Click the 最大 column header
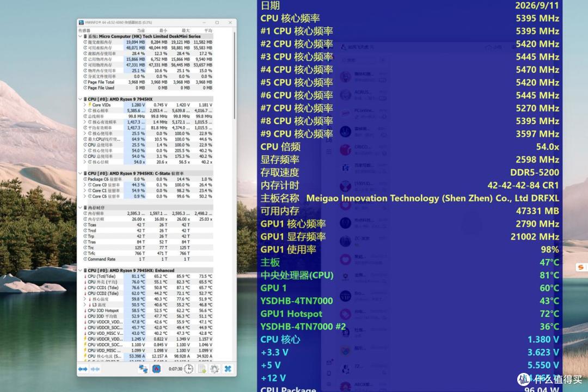This screenshot has height=392, width=588. (x=186, y=30)
